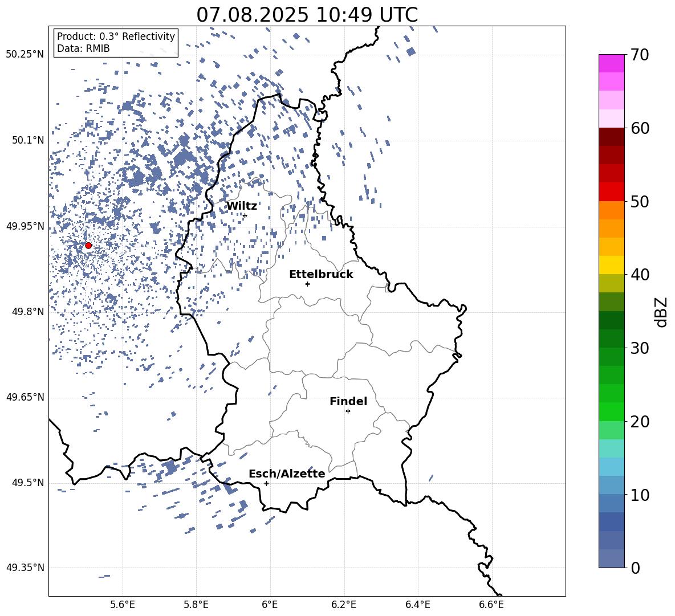Click the 6.2°E longitude label

pyautogui.click(x=344, y=605)
